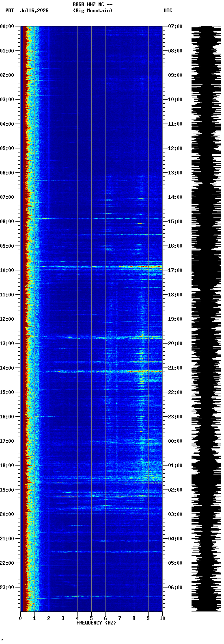Click the PDT axis '13:00' time label
The height and width of the screenshot is (644, 224).
[x=7, y=344]
